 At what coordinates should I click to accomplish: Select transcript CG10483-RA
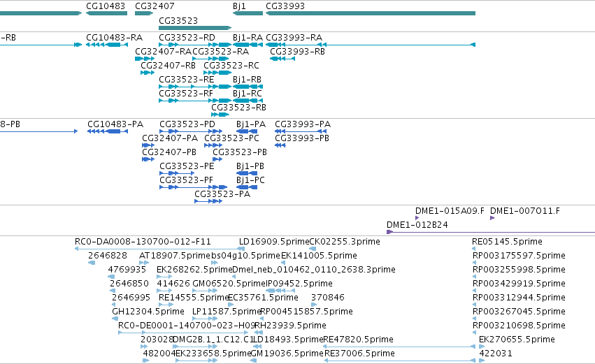click(107, 45)
